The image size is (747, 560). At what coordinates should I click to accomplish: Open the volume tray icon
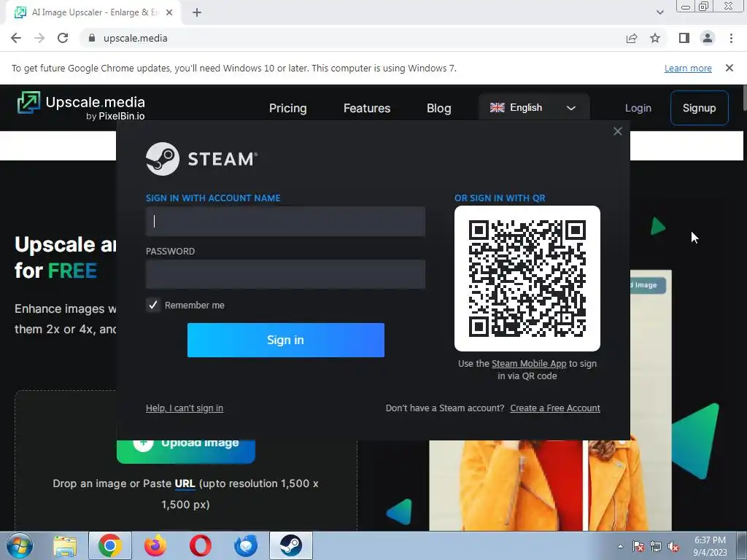tap(673, 546)
